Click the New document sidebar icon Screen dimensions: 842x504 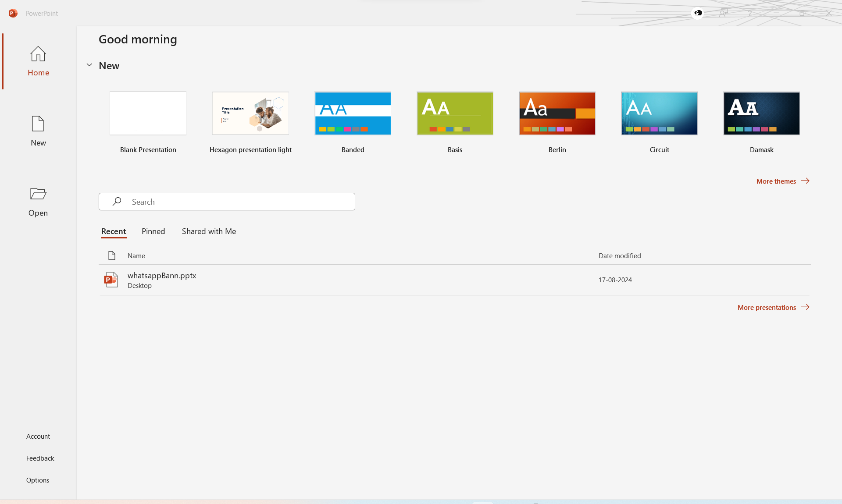click(x=38, y=124)
